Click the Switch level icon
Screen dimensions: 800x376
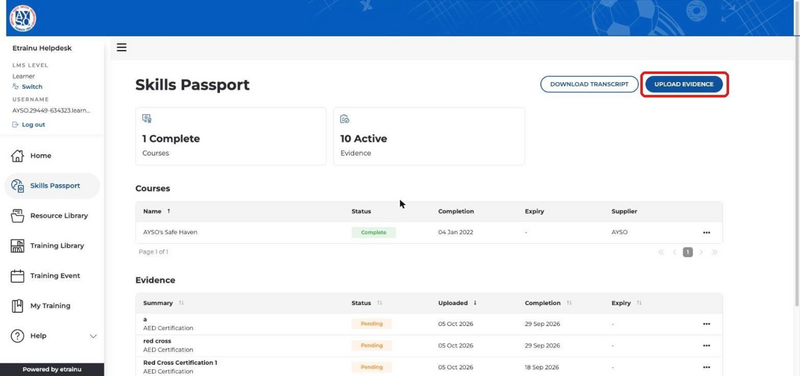(15, 87)
